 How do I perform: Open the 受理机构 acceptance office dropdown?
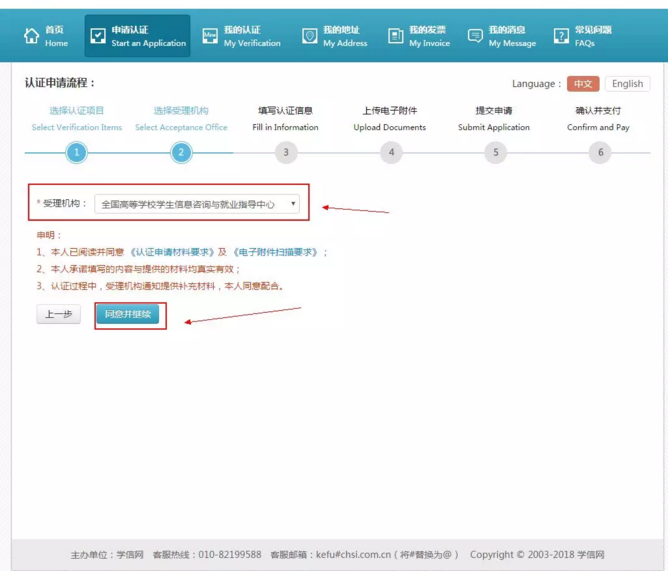click(197, 204)
